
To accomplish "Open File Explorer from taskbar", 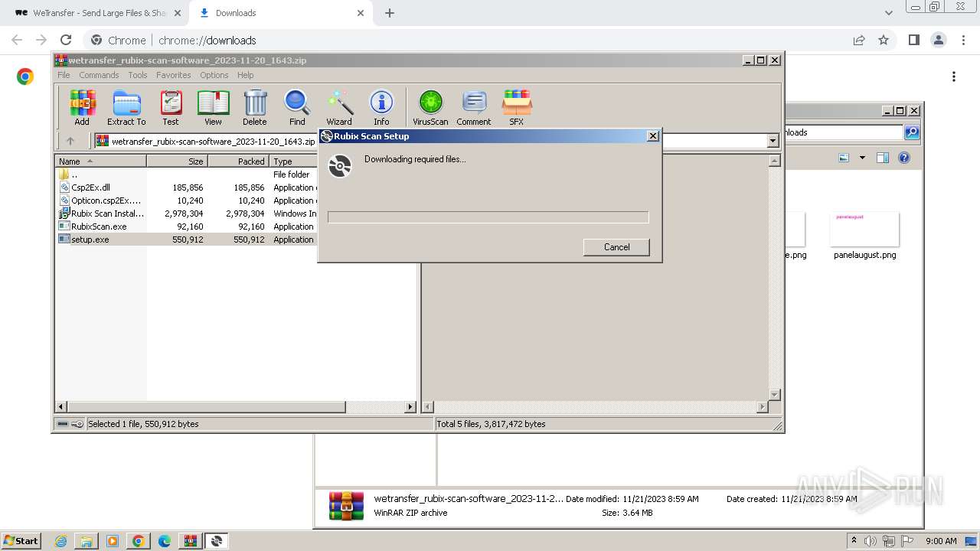I will click(87, 541).
